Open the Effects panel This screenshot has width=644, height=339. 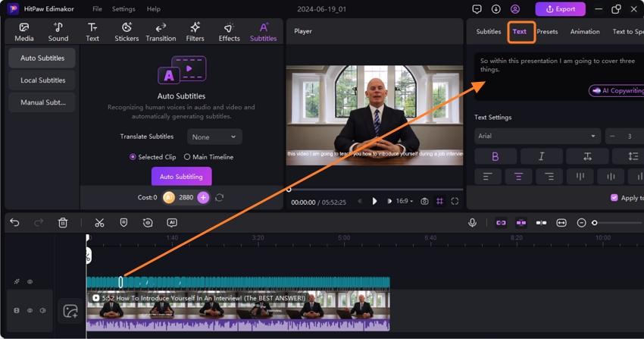pos(229,32)
